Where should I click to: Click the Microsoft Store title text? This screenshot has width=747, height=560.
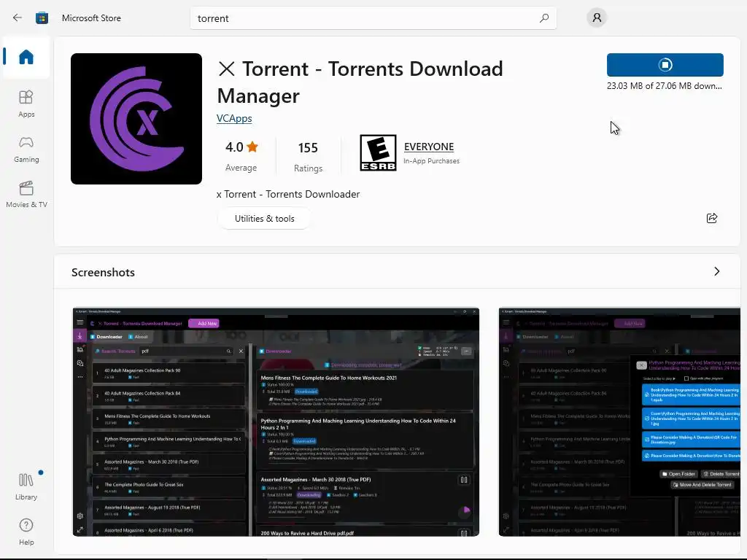coord(91,18)
